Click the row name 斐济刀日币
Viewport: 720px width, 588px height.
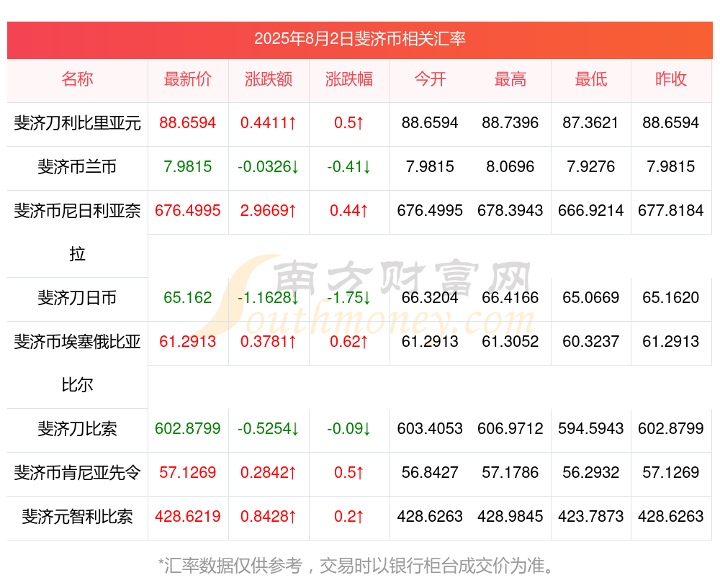77,298
